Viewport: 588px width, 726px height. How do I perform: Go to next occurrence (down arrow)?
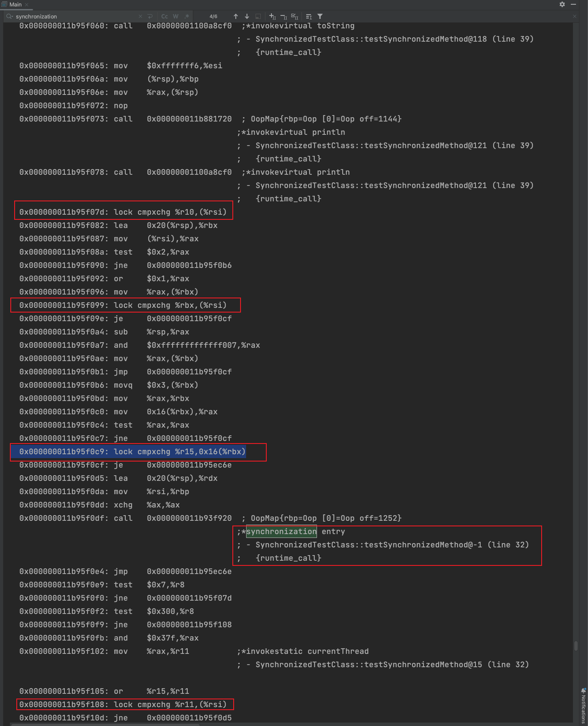point(247,16)
